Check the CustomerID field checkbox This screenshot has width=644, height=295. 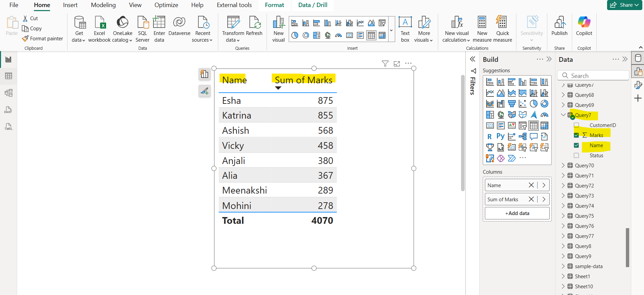click(x=577, y=125)
